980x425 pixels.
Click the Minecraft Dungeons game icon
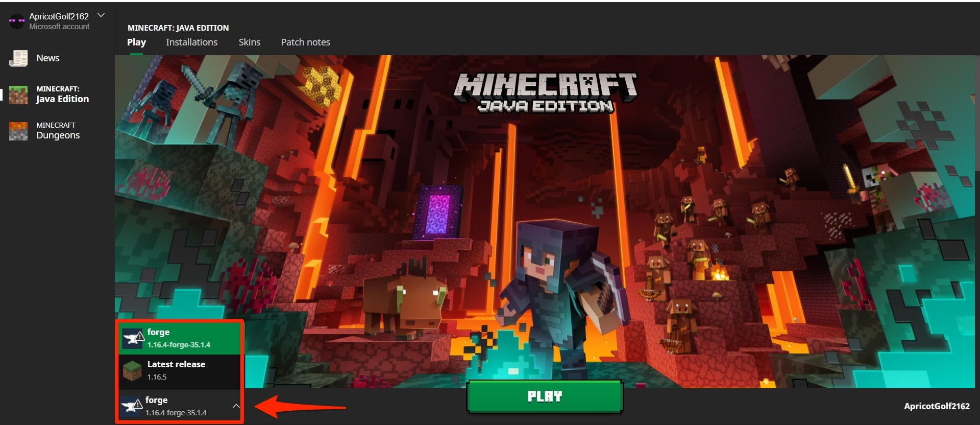(18, 131)
